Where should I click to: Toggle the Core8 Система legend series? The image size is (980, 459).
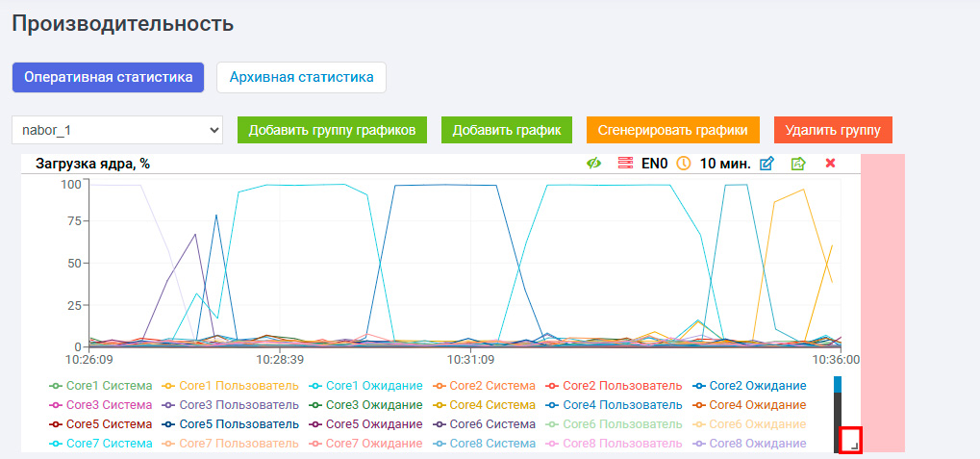[x=483, y=444]
